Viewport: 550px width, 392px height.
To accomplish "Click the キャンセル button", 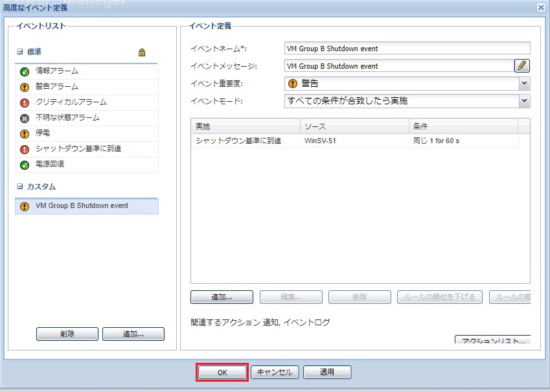I will point(275,372).
